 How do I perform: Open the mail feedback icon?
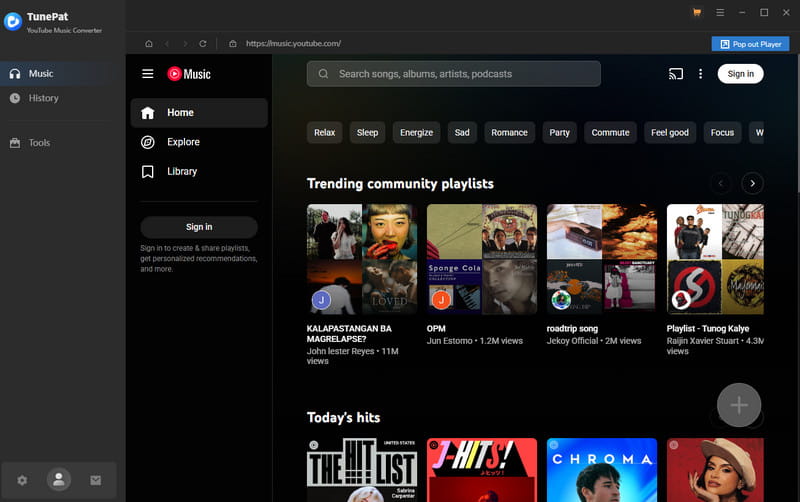pyautogui.click(x=95, y=480)
